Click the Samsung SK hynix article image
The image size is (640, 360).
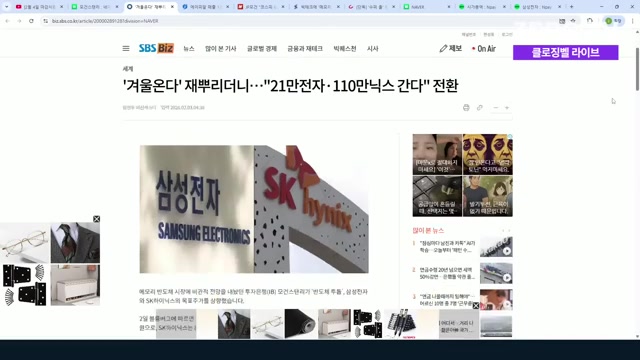coord(254,209)
